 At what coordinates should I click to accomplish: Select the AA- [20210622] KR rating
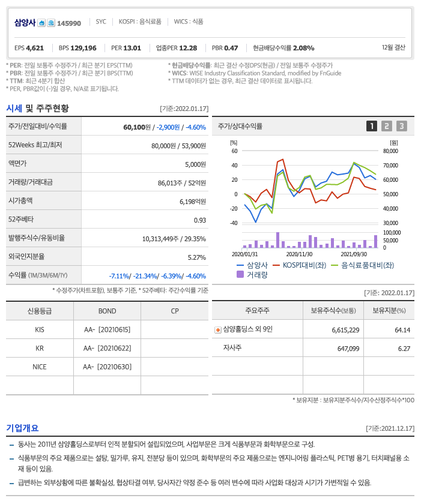coord(107,349)
